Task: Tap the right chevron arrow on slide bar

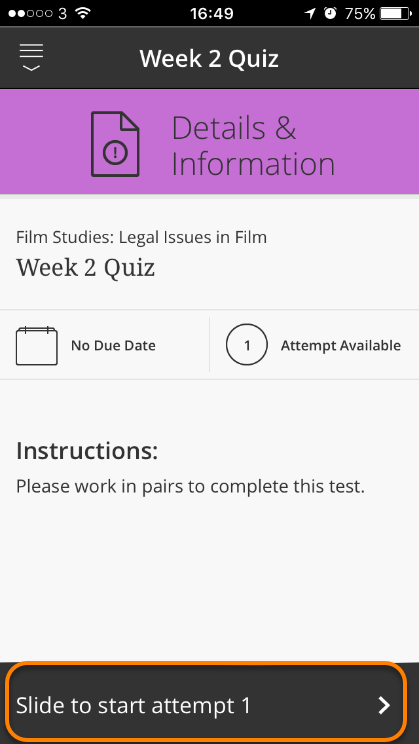Action: [384, 706]
